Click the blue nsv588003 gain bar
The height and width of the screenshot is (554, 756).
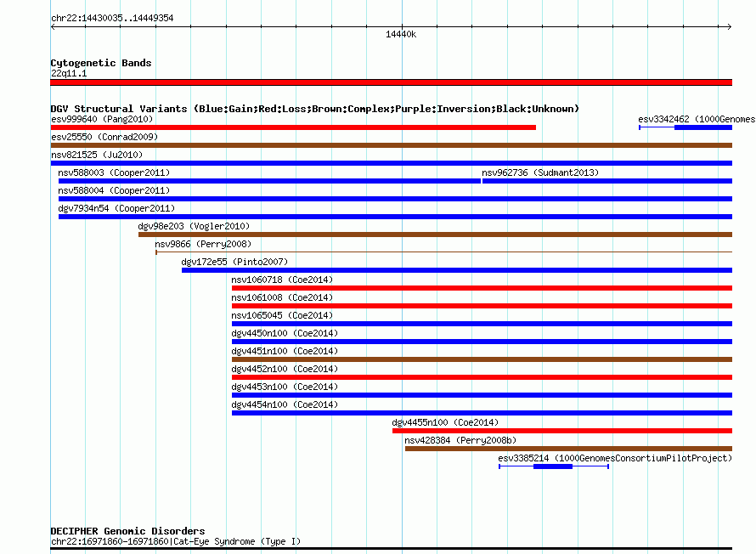(x=269, y=181)
